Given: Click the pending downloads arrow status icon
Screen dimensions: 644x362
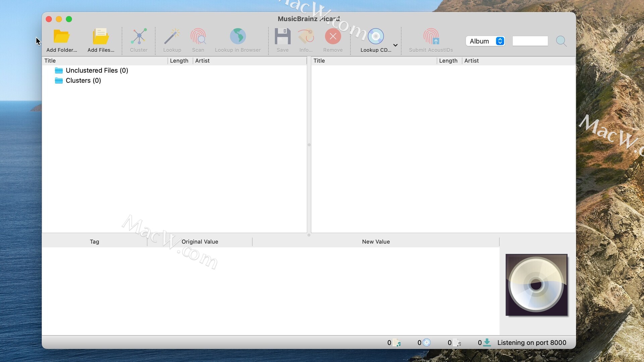Looking at the screenshot, I should point(487,343).
